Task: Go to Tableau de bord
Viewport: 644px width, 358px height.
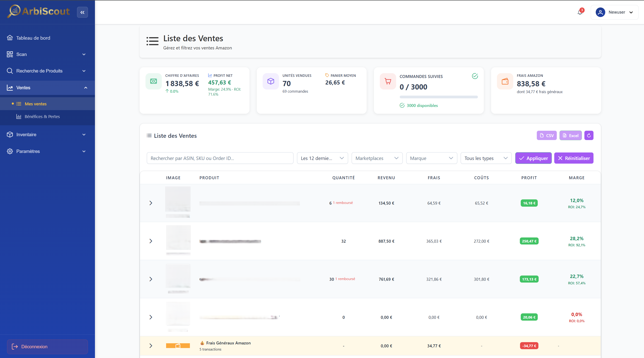Action: (33, 38)
